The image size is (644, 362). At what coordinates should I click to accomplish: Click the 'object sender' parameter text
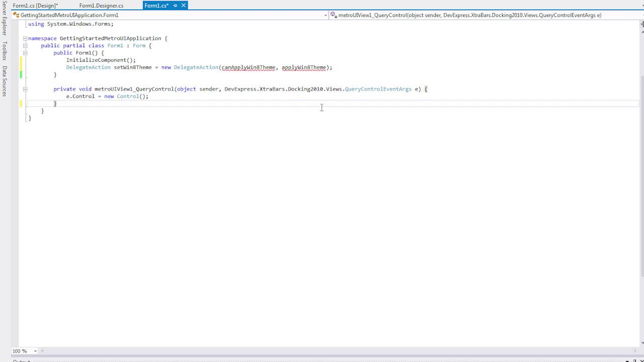(x=197, y=89)
